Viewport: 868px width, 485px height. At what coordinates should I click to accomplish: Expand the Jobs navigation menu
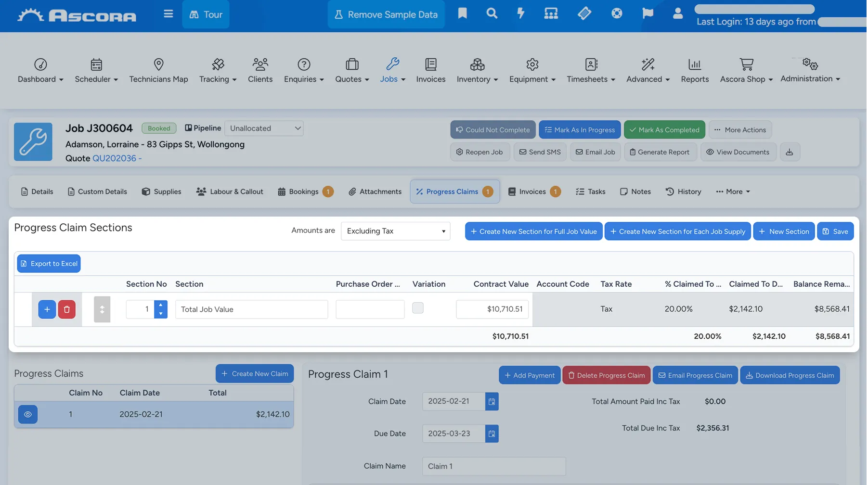(x=392, y=70)
